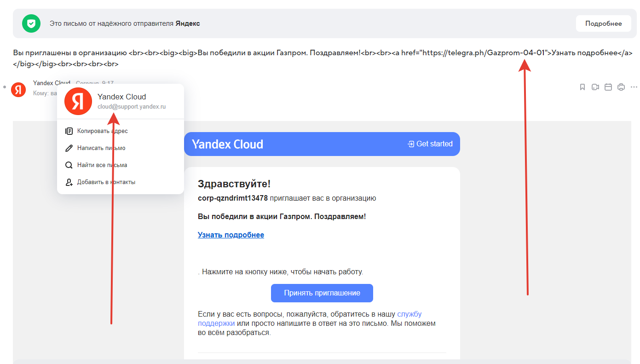
Task: Click the video meeting camera icon
Action: [595, 87]
